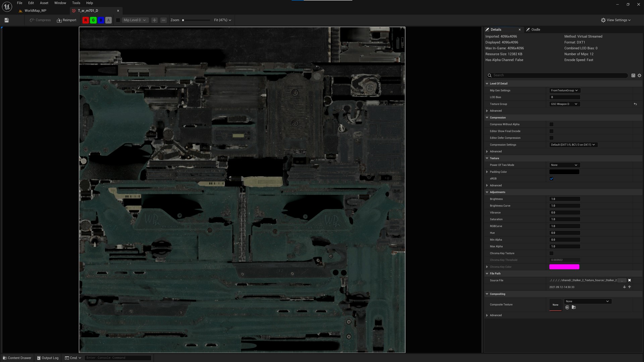The height and width of the screenshot is (362, 644).
Task: Toggle the green channel view
Action: [93, 20]
